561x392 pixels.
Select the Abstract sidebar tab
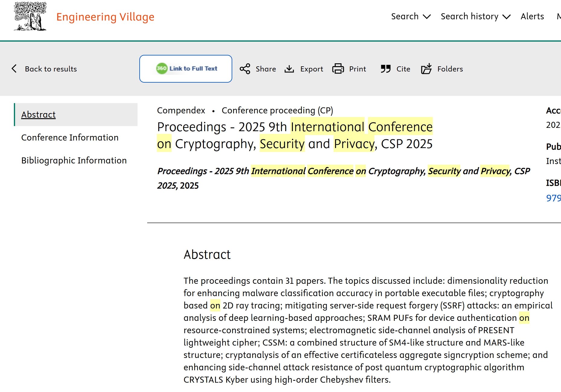coord(39,115)
